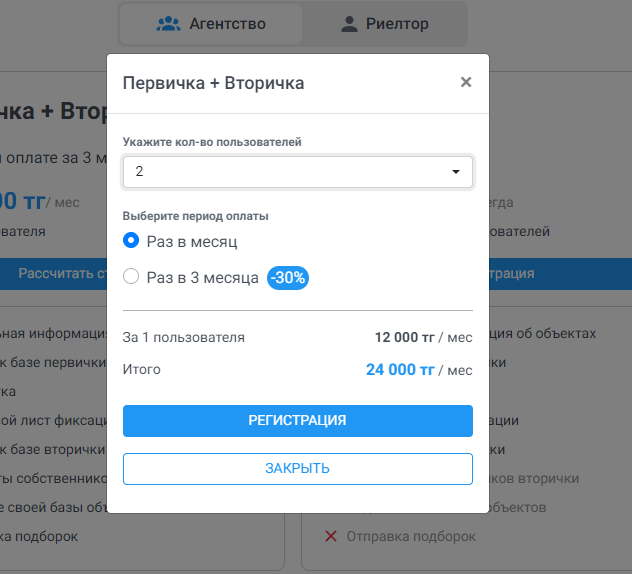The image size is (632, 574).
Task: Click the -30% discount badge
Action: [288, 278]
